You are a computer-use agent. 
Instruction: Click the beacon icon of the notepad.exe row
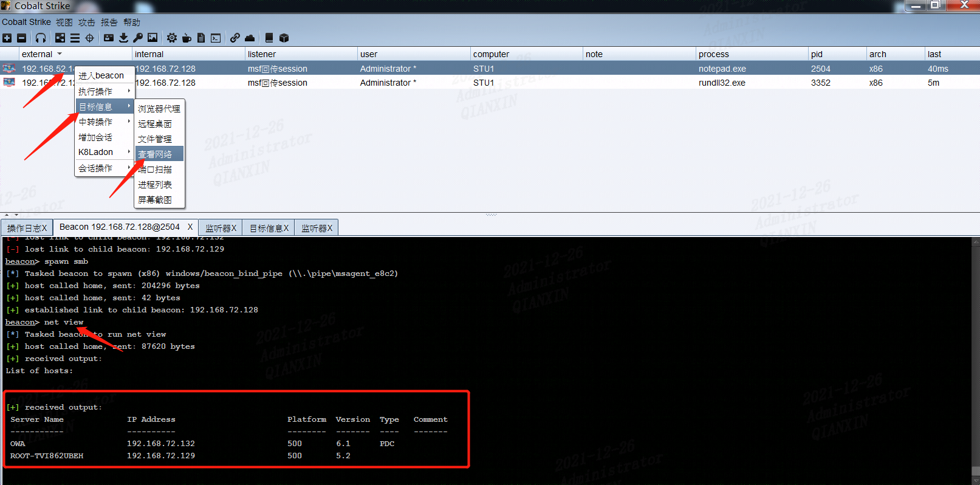point(9,69)
